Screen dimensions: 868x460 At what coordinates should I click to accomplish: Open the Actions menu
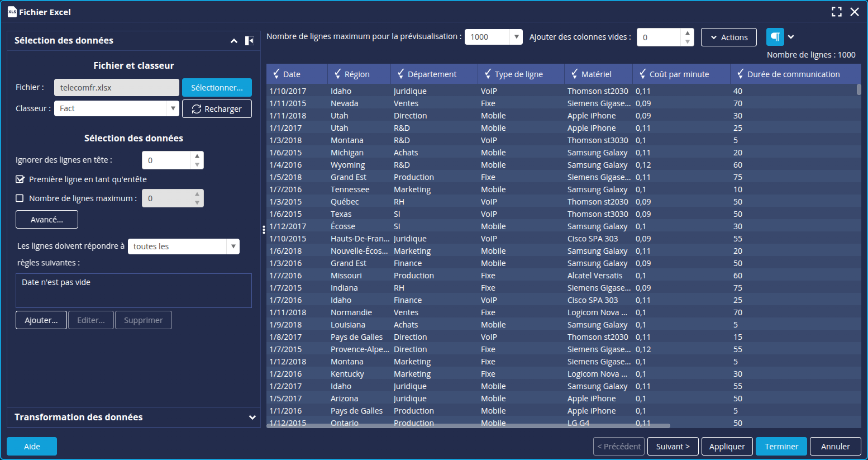point(728,37)
